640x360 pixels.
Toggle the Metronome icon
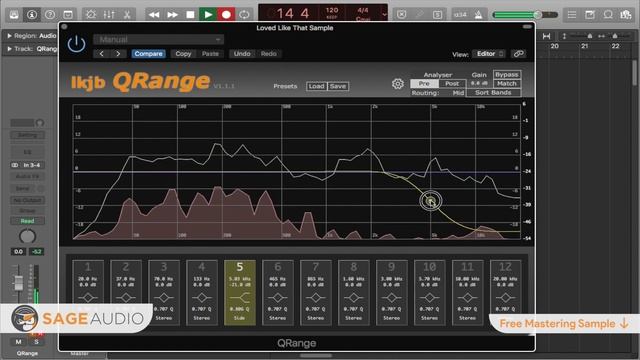point(478,15)
